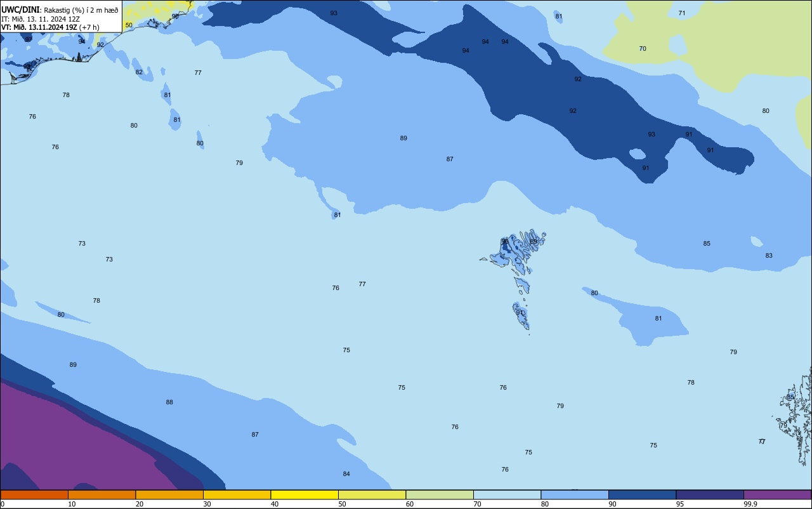Viewport: 812px width, 509px height.
Task: Click the humidity value "71" on the map
Action: coord(682,13)
